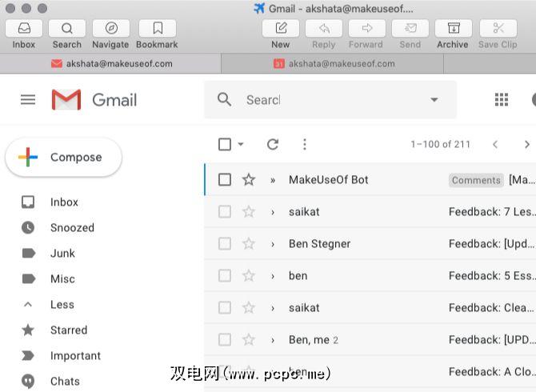Open the Google apps grid

coord(502,99)
